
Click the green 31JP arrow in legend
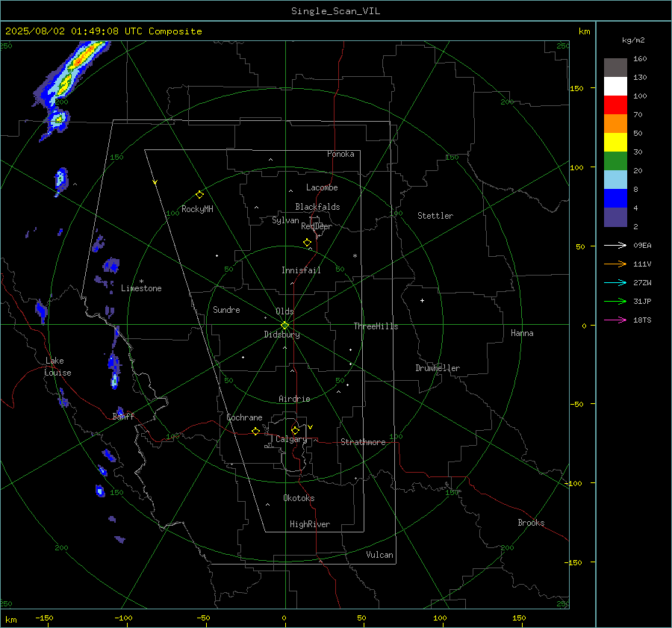(x=615, y=302)
